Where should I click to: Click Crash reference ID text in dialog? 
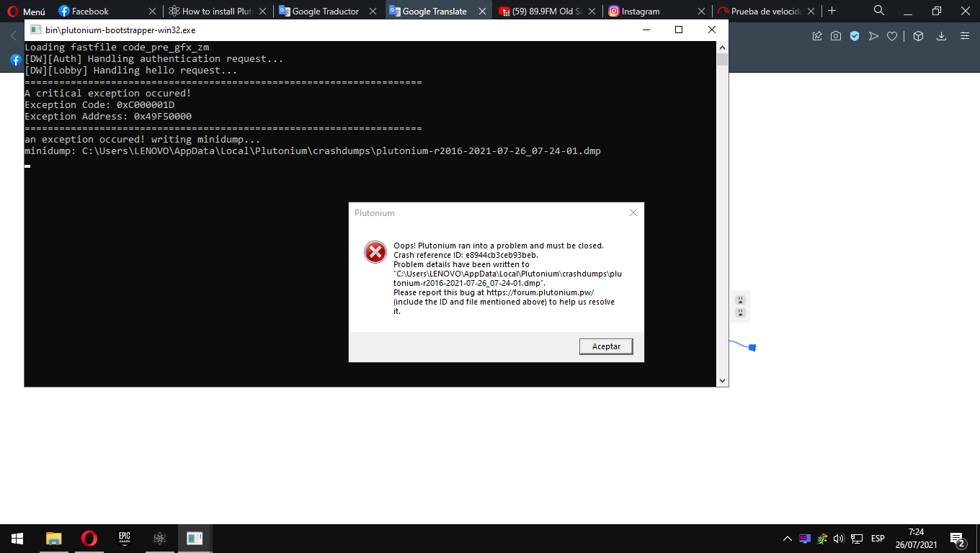click(465, 255)
